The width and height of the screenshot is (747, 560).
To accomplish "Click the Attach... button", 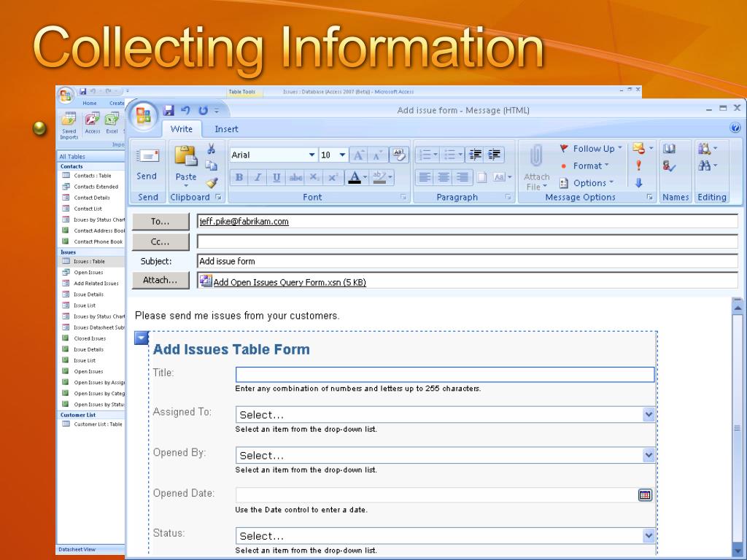I will pos(160,280).
